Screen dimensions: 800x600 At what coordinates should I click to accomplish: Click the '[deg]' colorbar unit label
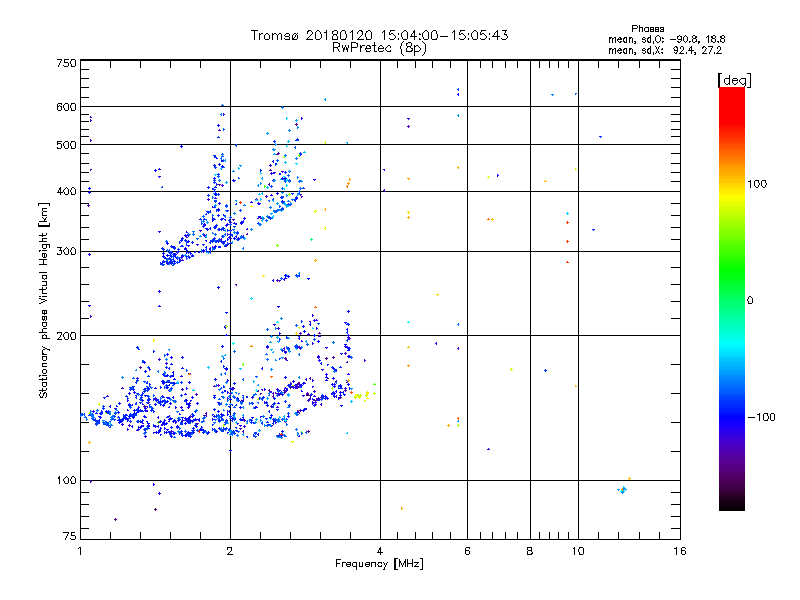[x=734, y=80]
